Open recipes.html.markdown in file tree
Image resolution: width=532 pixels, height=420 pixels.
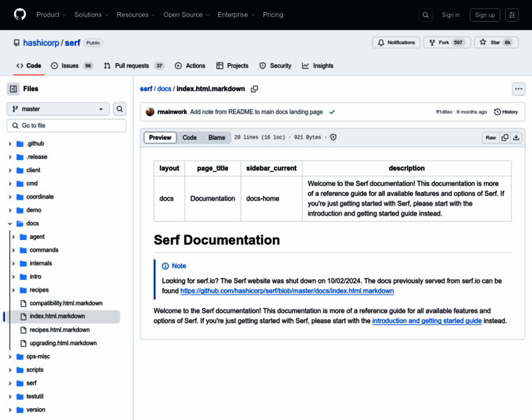tap(59, 330)
